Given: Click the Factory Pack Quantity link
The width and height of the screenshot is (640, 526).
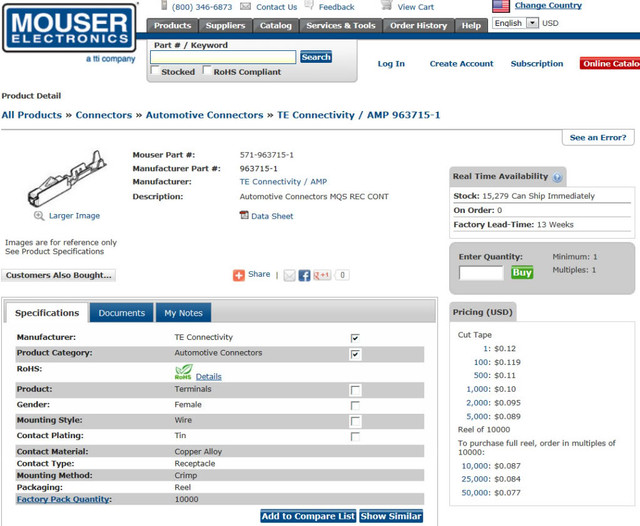Looking at the screenshot, I should tap(63, 499).
